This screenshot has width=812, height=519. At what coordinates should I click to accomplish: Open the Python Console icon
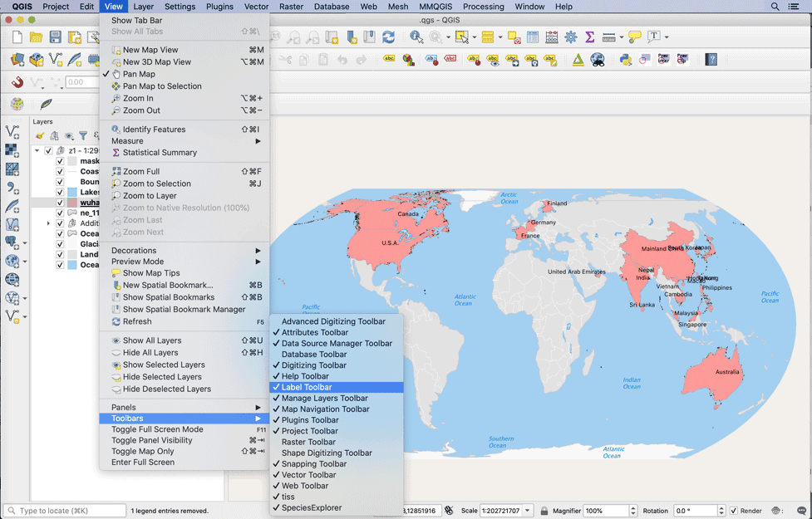point(626,60)
